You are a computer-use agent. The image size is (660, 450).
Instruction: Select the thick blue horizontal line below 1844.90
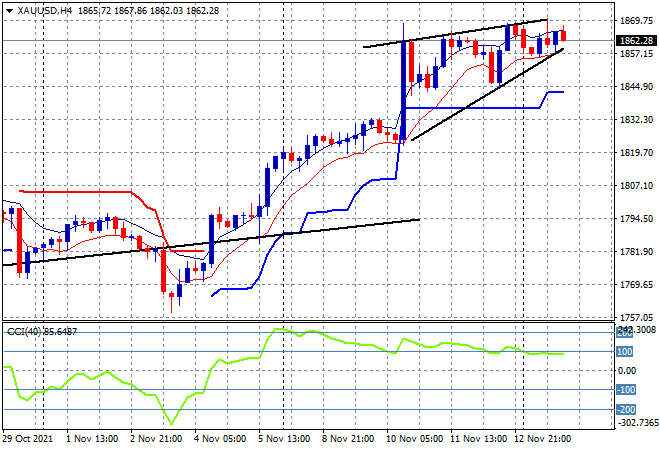pos(471,108)
